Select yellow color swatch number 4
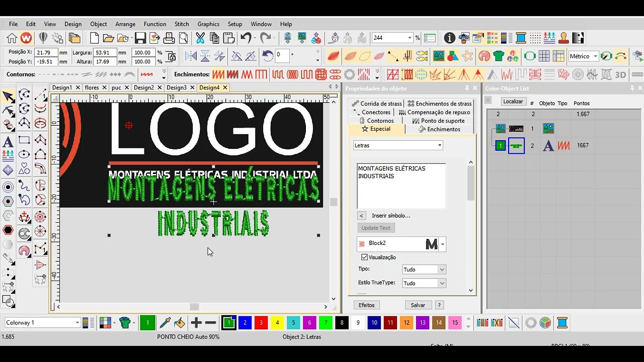This screenshot has height=362, width=644. (277, 323)
